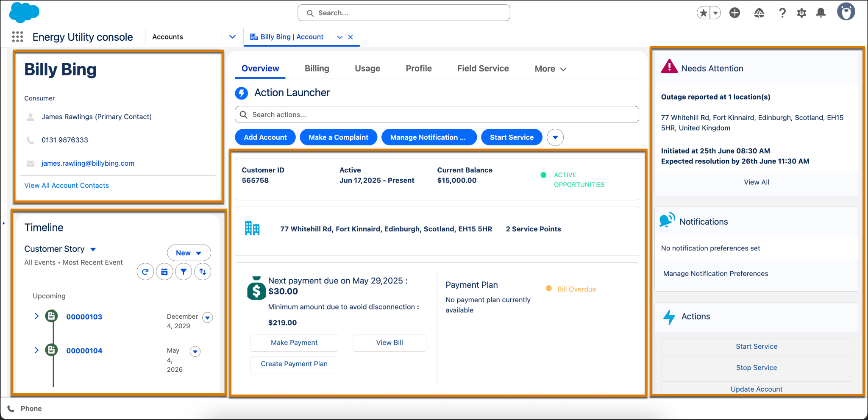Expand the More tabs menu
Image resolution: width=868 pixels, height=420 pixels.
pyautogui.click(x=551, y=69)
